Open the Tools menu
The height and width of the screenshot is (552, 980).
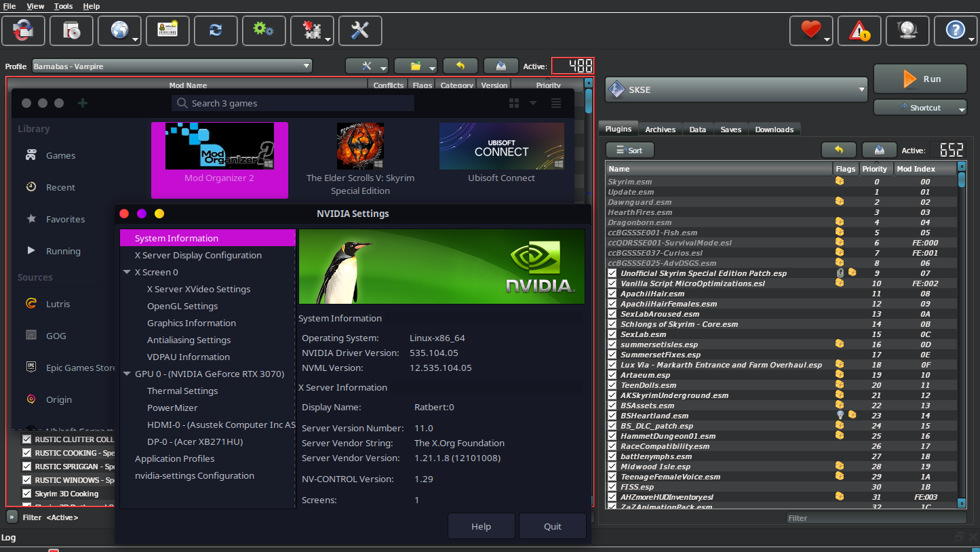[64, 6]
